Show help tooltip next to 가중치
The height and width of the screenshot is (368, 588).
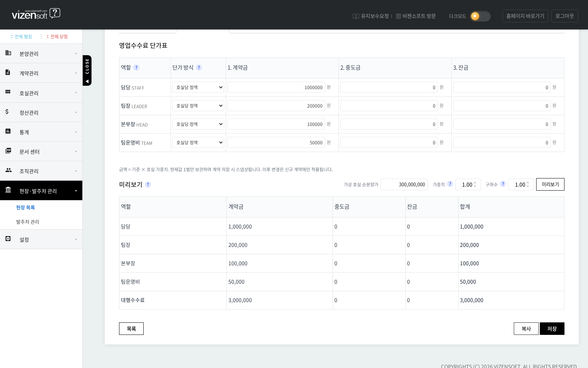(450, 184)
